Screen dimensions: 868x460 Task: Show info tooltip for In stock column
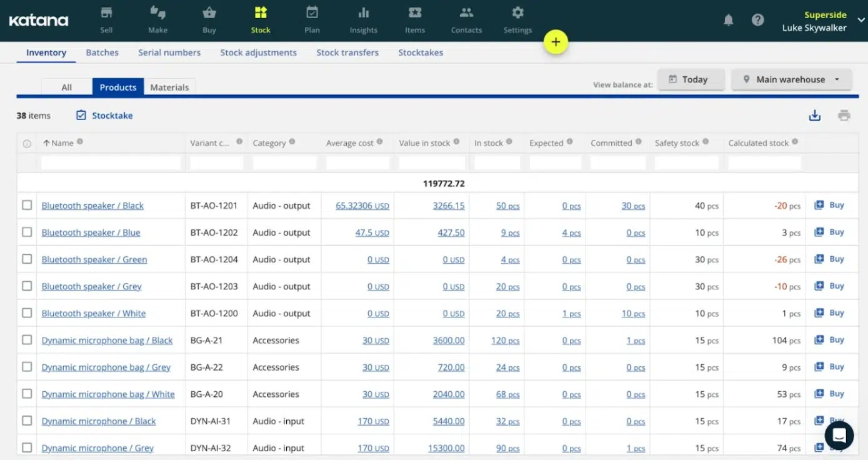tap(509, 142)
